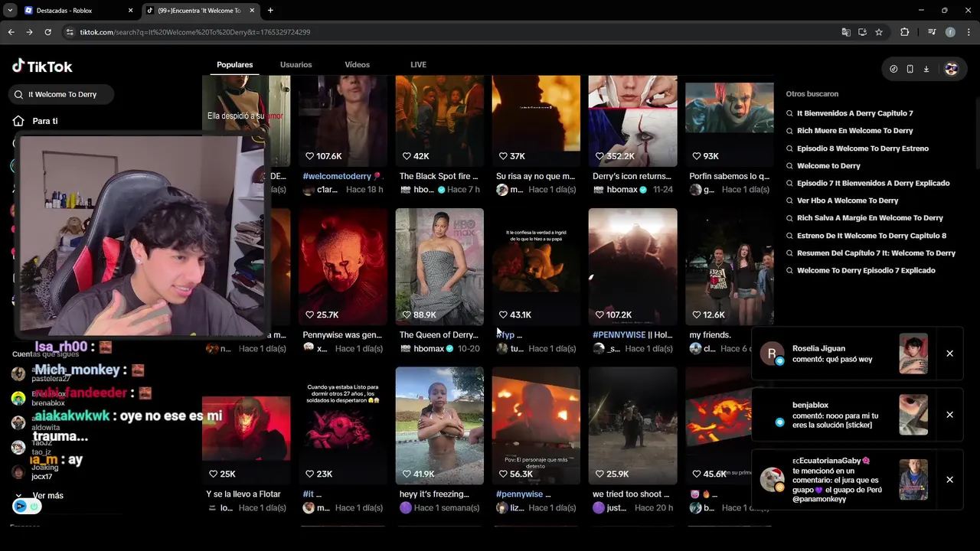Go back in browser history
Viewport: 980px width, 551px height.
pos(11,32)
